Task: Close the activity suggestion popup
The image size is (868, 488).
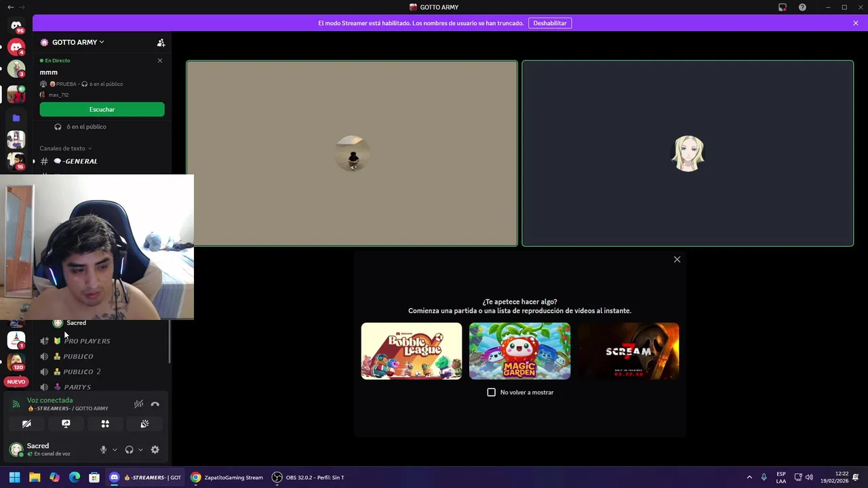Action: [677, 260]
